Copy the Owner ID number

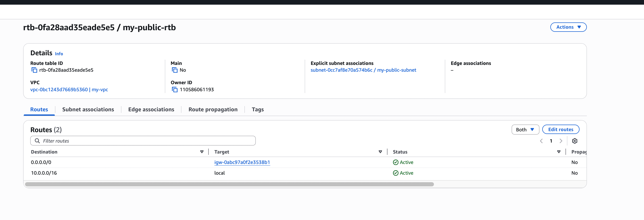(x=175, y=90)
